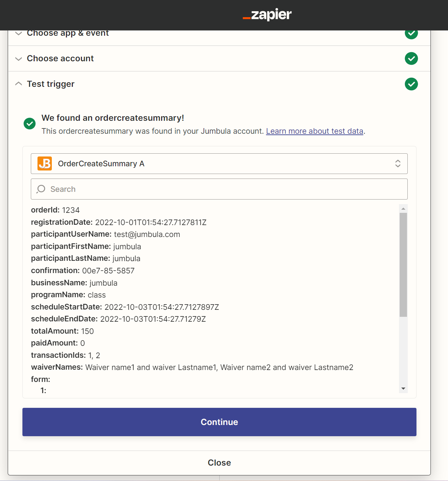Viewport: 448px width, 481px height.
Task: Click the scrollbar down arrow
Action: (403, 389)
